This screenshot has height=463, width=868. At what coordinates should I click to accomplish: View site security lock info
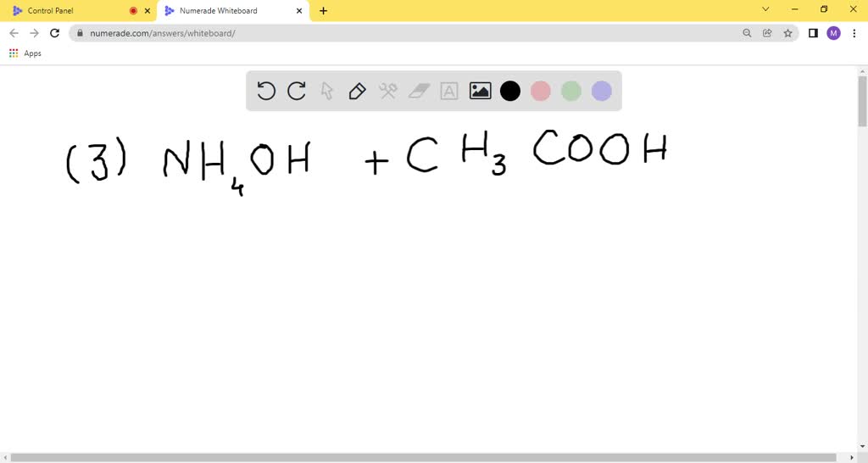(80, 33)
